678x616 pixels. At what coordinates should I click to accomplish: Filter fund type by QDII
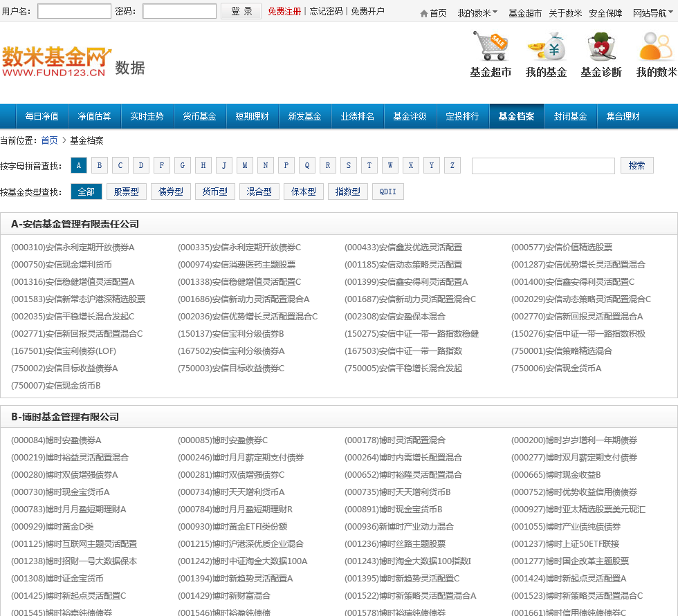tap(388, 192)
